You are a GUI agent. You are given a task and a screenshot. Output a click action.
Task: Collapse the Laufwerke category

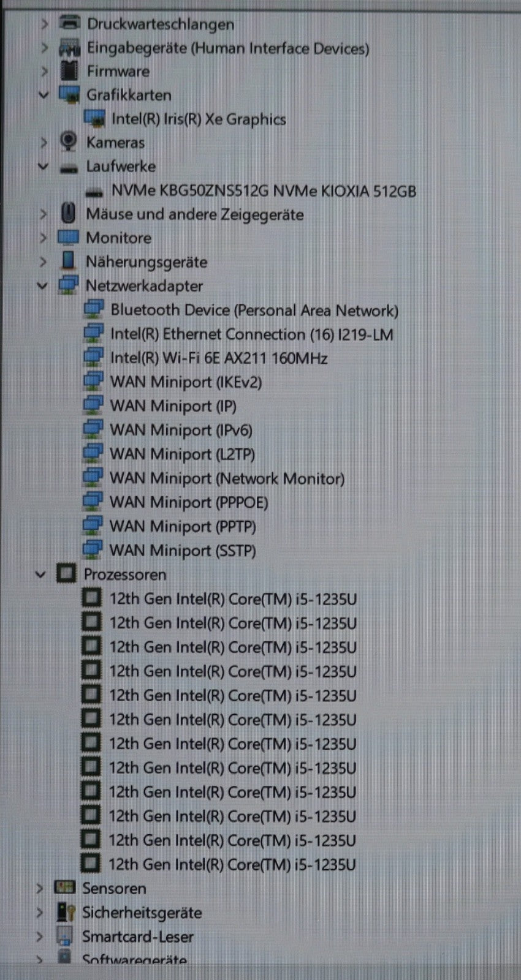click(43, 166)
